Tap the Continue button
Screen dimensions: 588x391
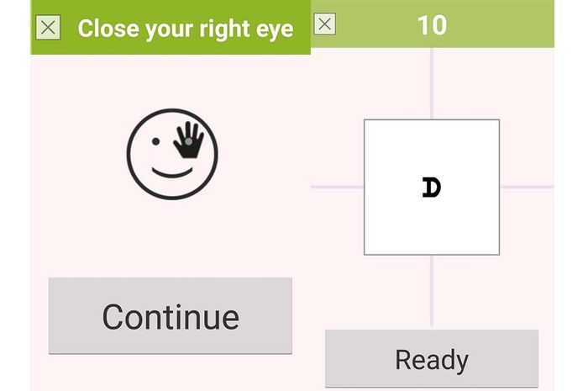171,316
